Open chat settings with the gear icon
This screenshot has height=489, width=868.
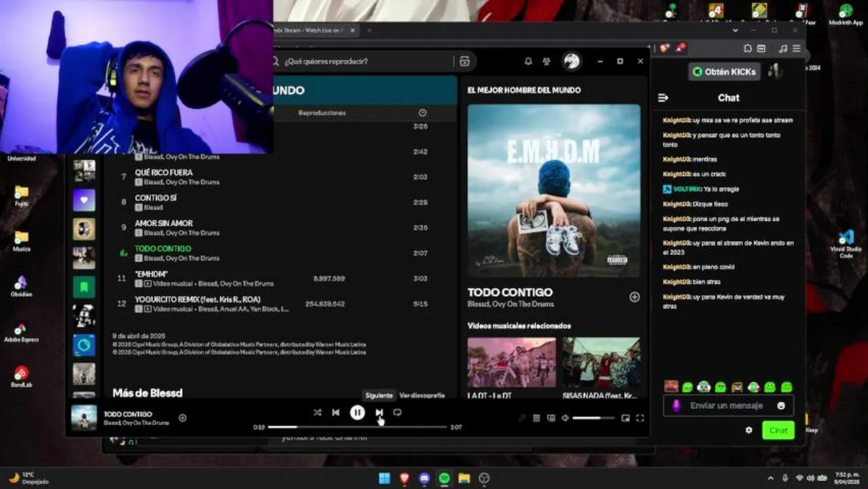(748, 430)
